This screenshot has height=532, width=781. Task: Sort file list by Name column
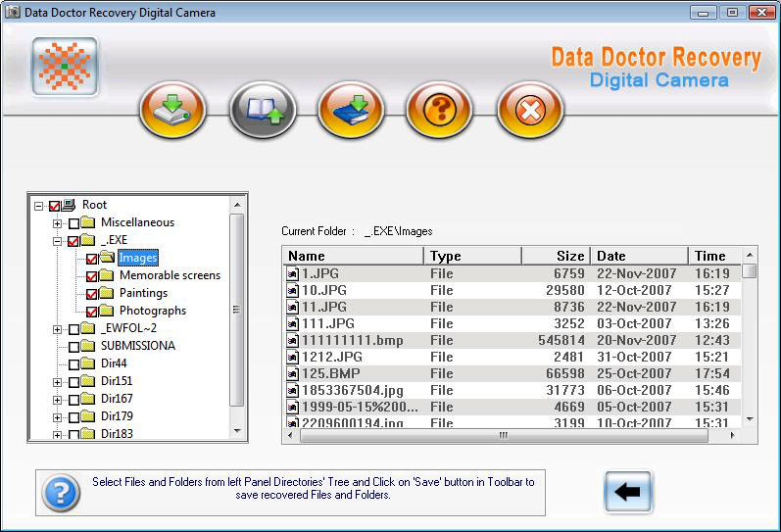pyautogui.click(x=353, y=256)
